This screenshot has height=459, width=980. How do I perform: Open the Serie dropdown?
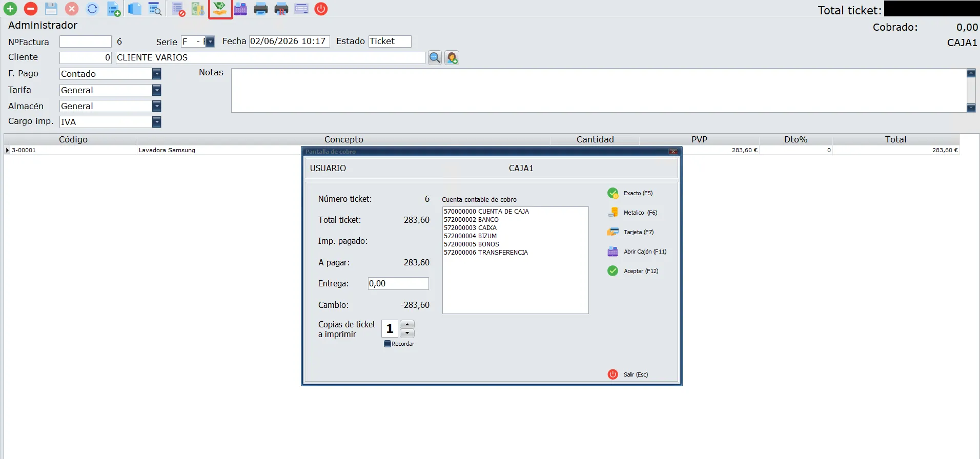click(x=210, y=42)
